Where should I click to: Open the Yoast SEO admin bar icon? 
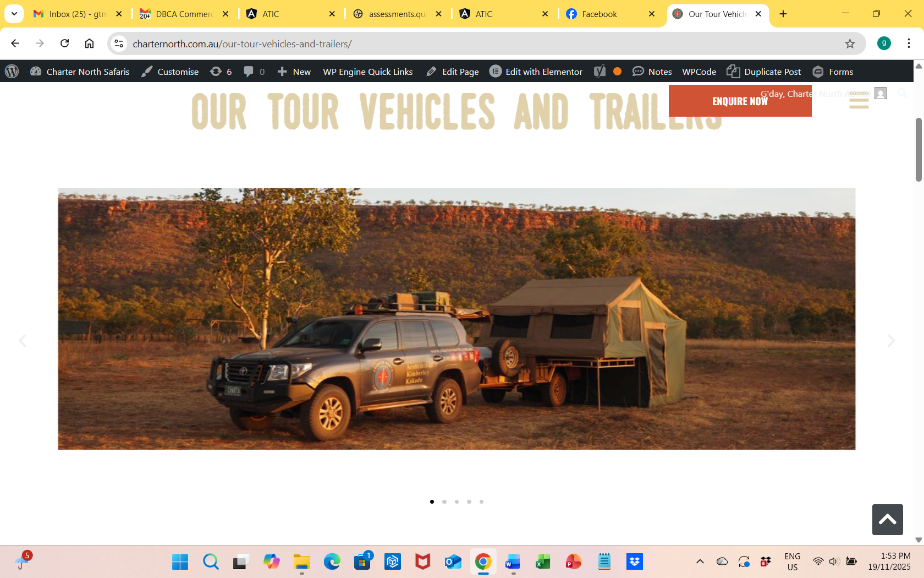click(x=599, y=72)
